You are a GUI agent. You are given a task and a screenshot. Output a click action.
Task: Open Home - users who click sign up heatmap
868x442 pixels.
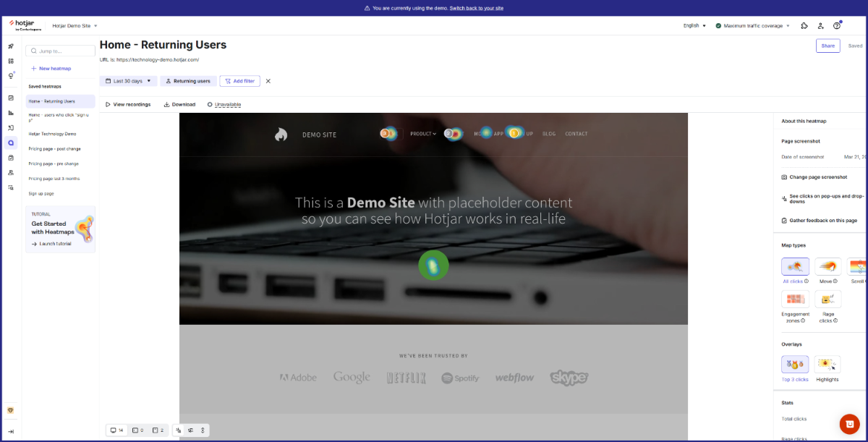click(x=60, y=117)
